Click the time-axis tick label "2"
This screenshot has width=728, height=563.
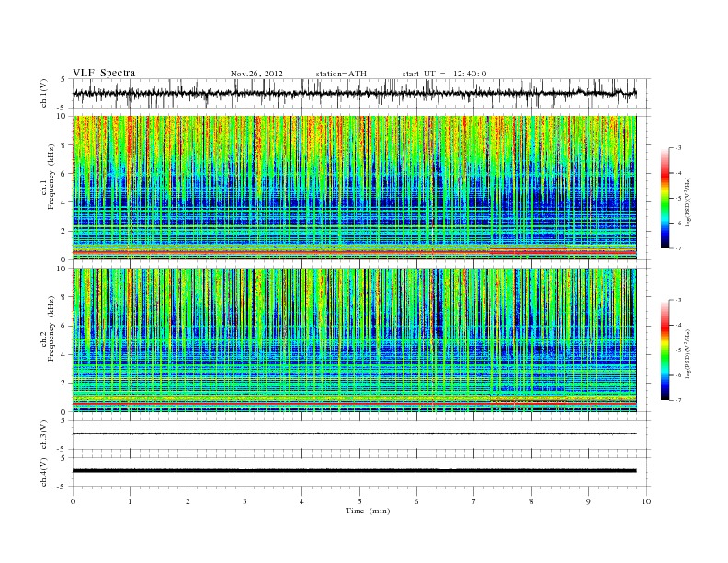(188, 501)
